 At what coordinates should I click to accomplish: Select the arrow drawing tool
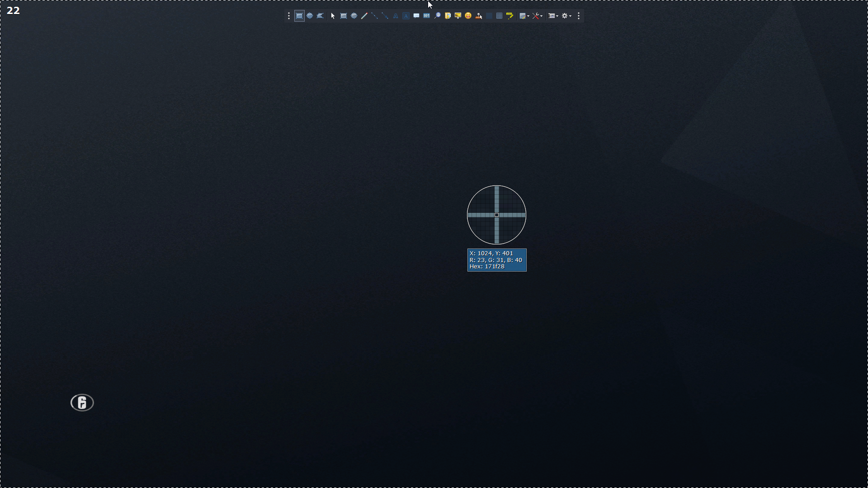tap(385, 16)
